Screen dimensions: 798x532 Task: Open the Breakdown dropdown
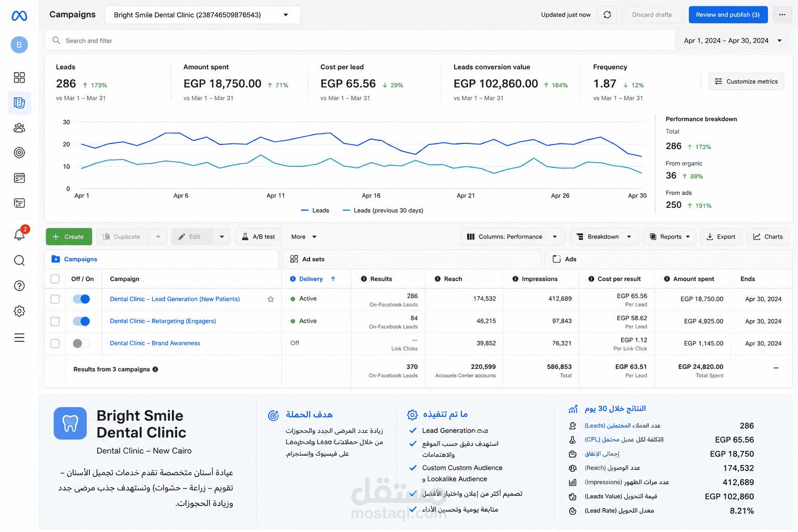604,237
